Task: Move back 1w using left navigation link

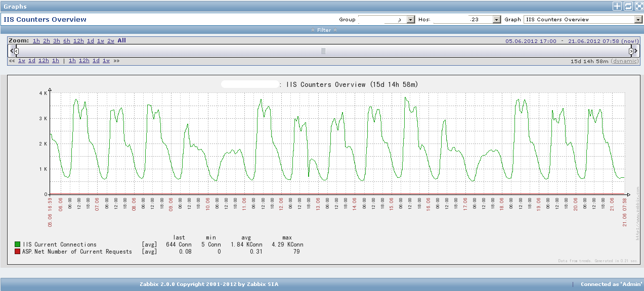Action: tap(22, 61)
